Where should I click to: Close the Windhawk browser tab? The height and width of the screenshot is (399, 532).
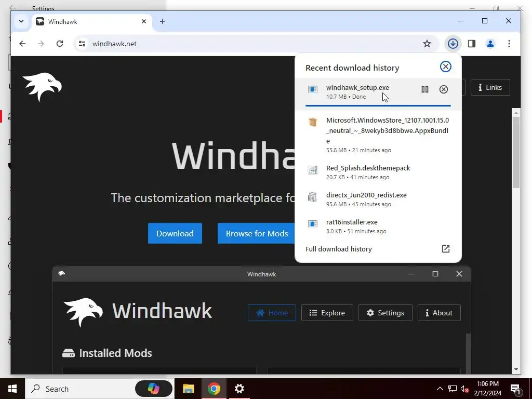tap(144, 21)
